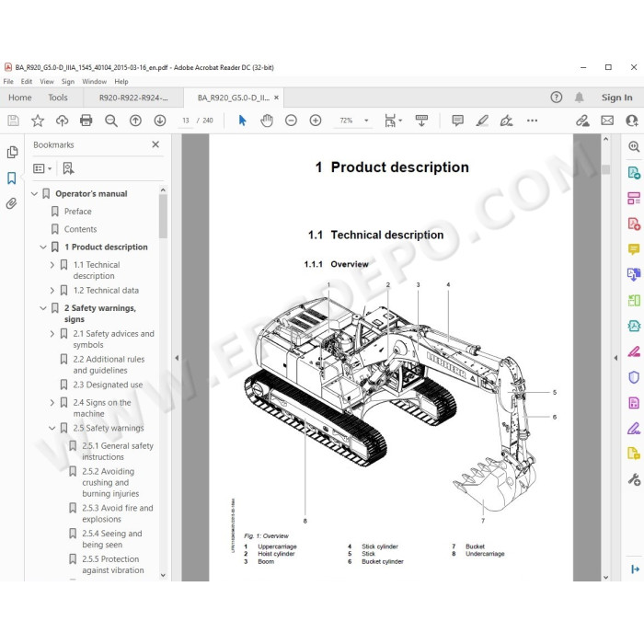Open the more tools wrench icon
This screenshot has height=644, width=644.
pos(634,479)
